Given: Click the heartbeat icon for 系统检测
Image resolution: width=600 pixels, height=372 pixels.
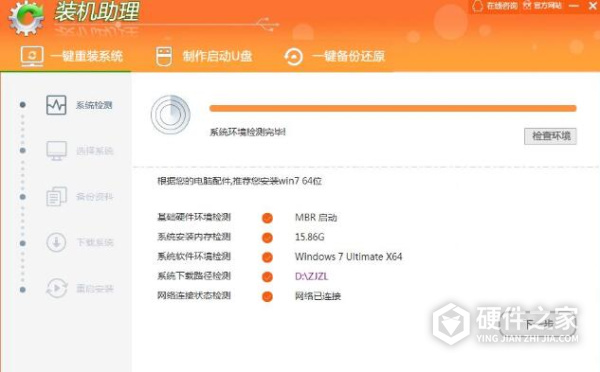Looking at the screenshot, I should click(56, 105).
